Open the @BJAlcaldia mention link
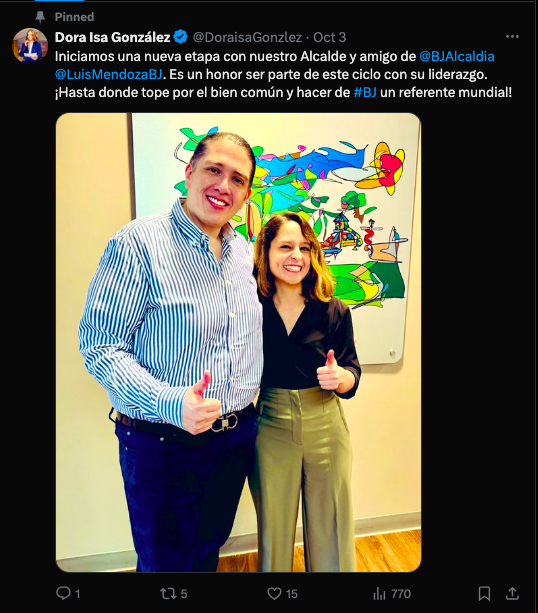Screen dimensions: 538x613 (x=457, y=56)
